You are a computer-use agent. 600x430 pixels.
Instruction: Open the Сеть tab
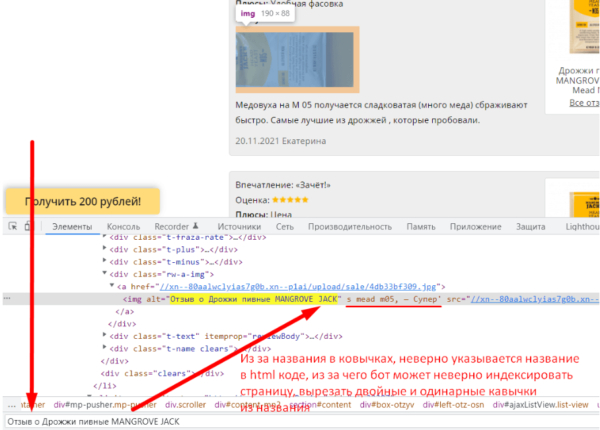285,226
